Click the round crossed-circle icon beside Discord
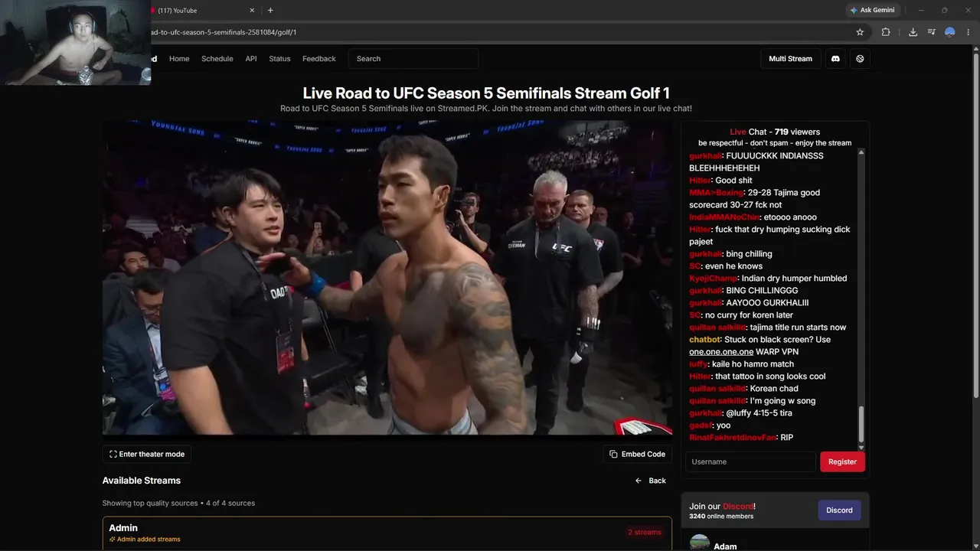Viewport: 980px width, 551px height. click(x=860, y=59)
